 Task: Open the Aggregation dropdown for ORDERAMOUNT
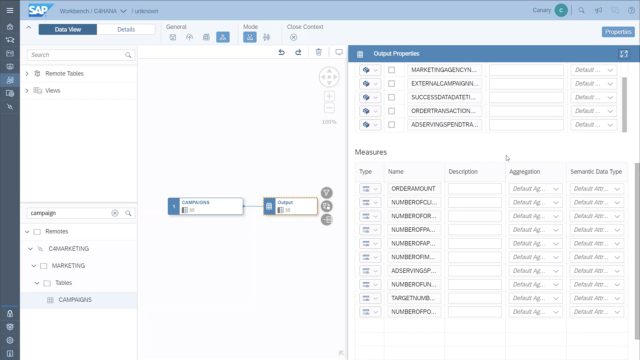[x=535, y=189]
